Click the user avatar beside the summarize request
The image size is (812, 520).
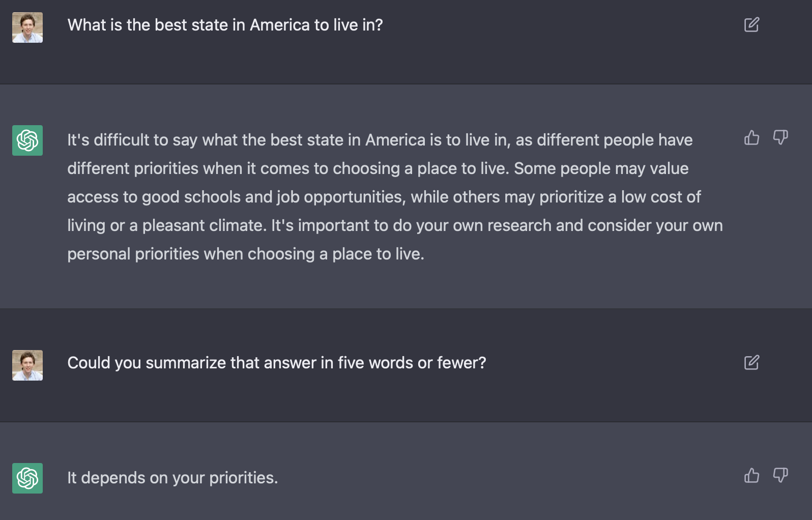click(x=27, y=365)
